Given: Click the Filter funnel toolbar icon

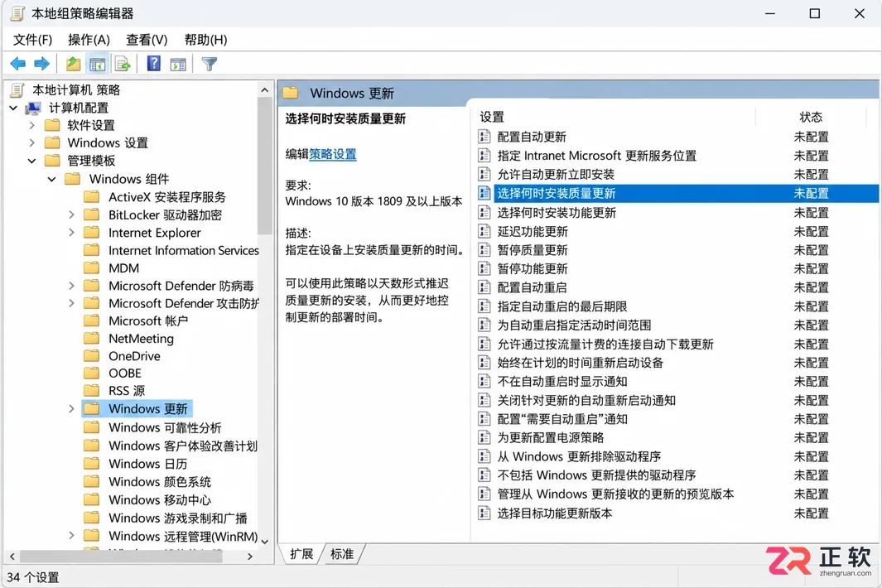Looking at the screenshot, I should click(x=210, y=64).
